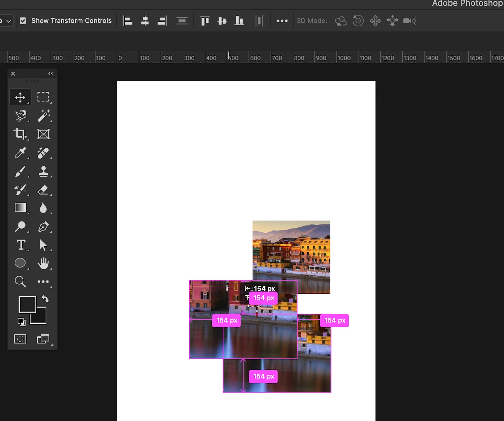The height and width of the screenshot is (421, 504).
Task: Open the Edit Toolbar three-dot menu
Action: [43, 281]
